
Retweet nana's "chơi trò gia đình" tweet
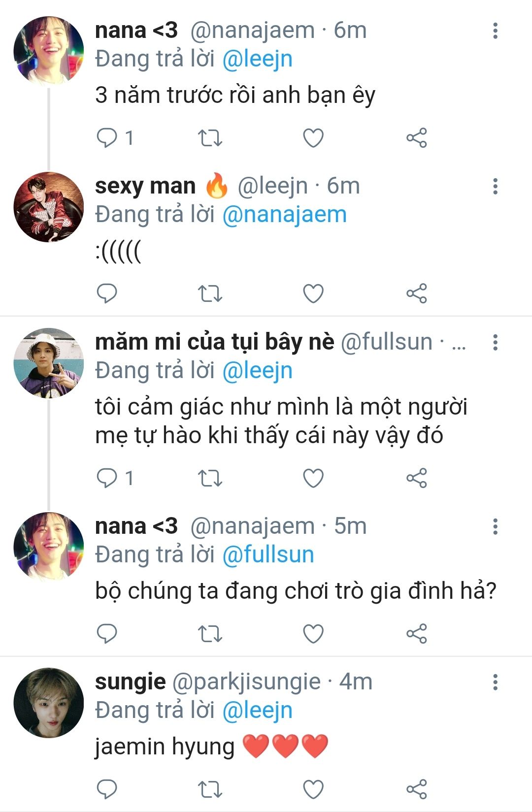tap(210, 634)
